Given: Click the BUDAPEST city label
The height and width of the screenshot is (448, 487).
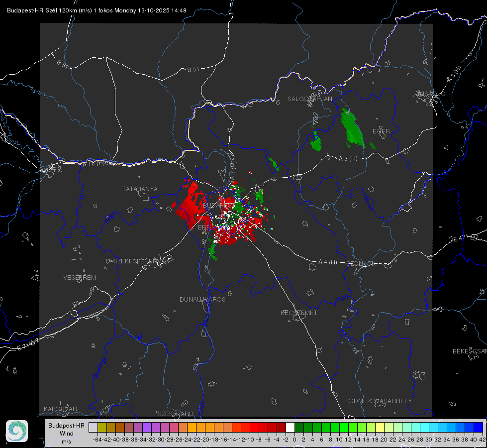Looking at the screenshot, I should 219,206.
